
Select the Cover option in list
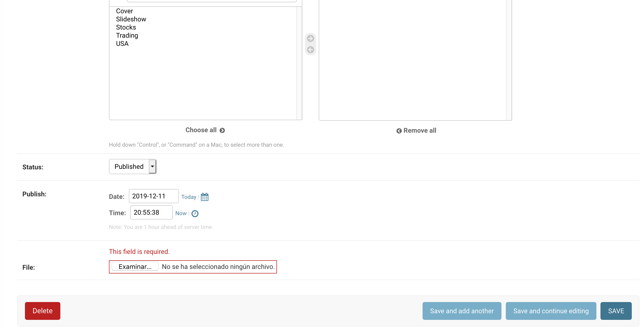(x=124, y=11)
